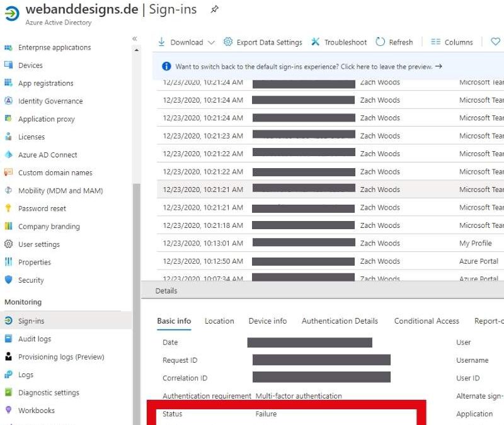Click the Failure status value
Screen dimensions: 504x425
[266, 414]
